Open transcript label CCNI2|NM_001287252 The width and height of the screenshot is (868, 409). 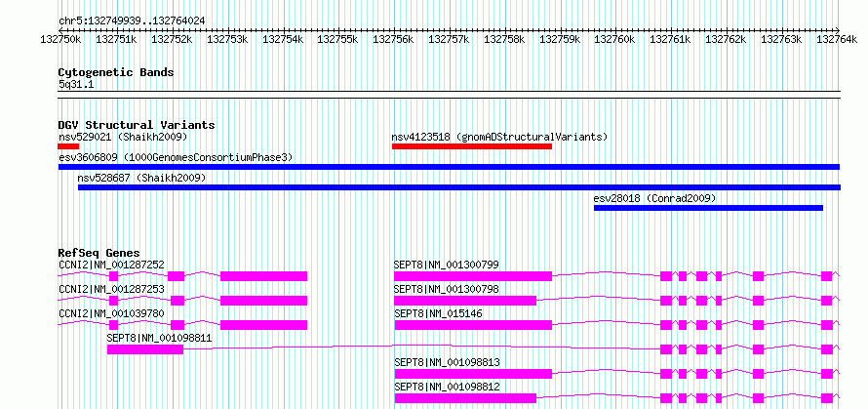point(111,265)
